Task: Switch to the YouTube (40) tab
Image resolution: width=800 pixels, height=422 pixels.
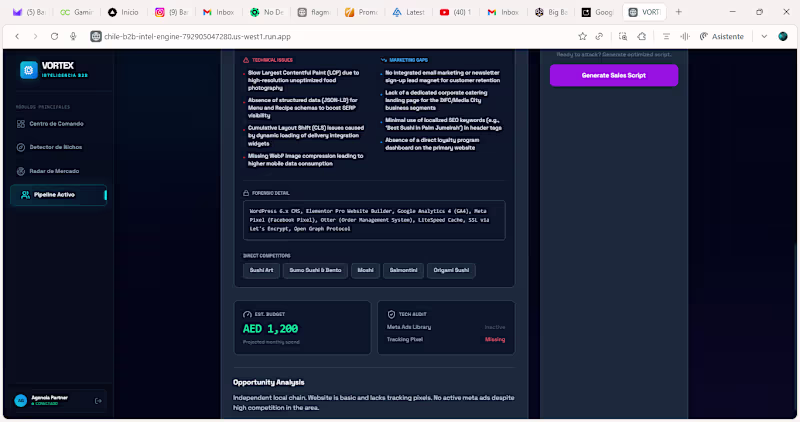Action: point(456,12)
